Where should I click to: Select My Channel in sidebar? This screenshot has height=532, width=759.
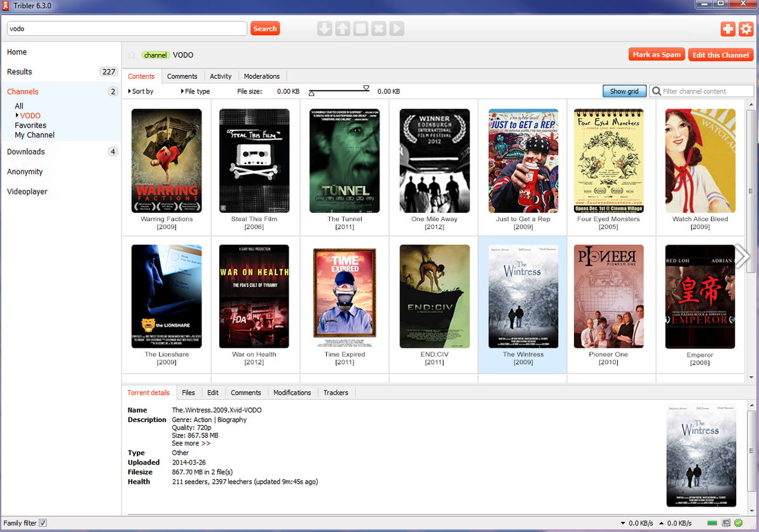point(34,135)
